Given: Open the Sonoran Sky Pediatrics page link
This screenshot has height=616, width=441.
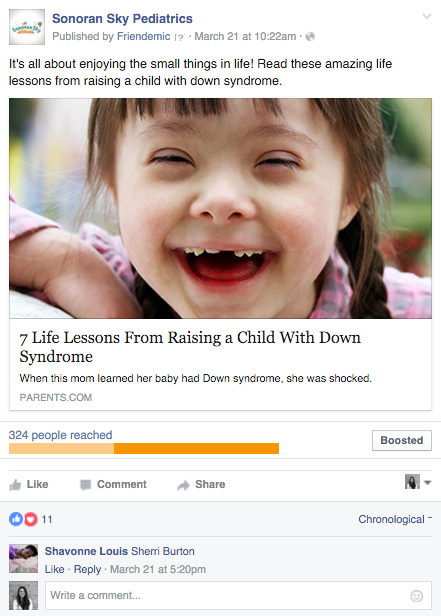Looking at the screenshot, I should click(122, 18).
